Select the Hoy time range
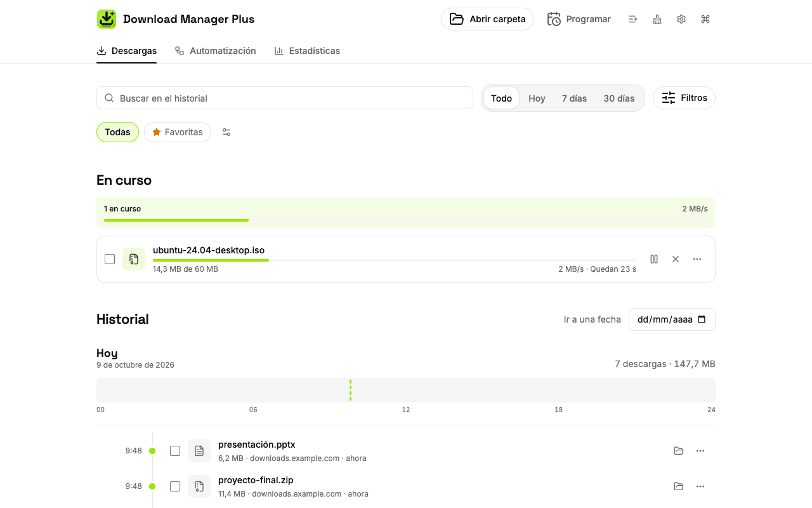 [537, 98]
